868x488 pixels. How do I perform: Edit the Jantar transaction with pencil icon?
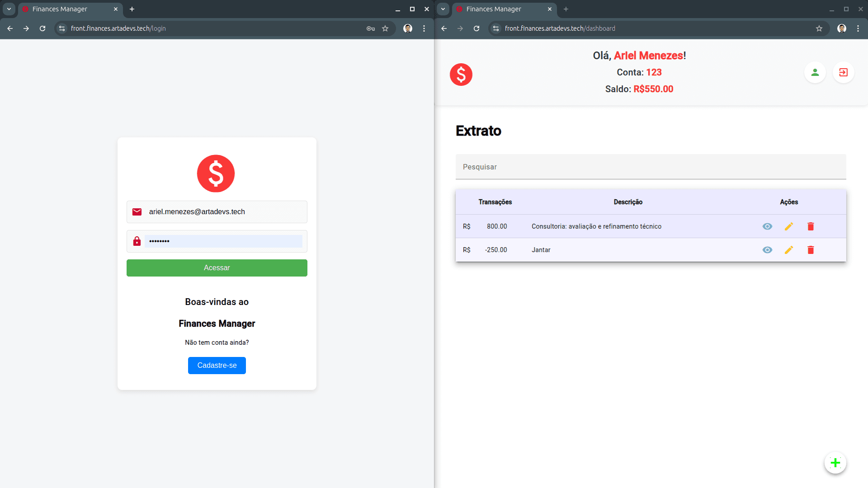789,250
